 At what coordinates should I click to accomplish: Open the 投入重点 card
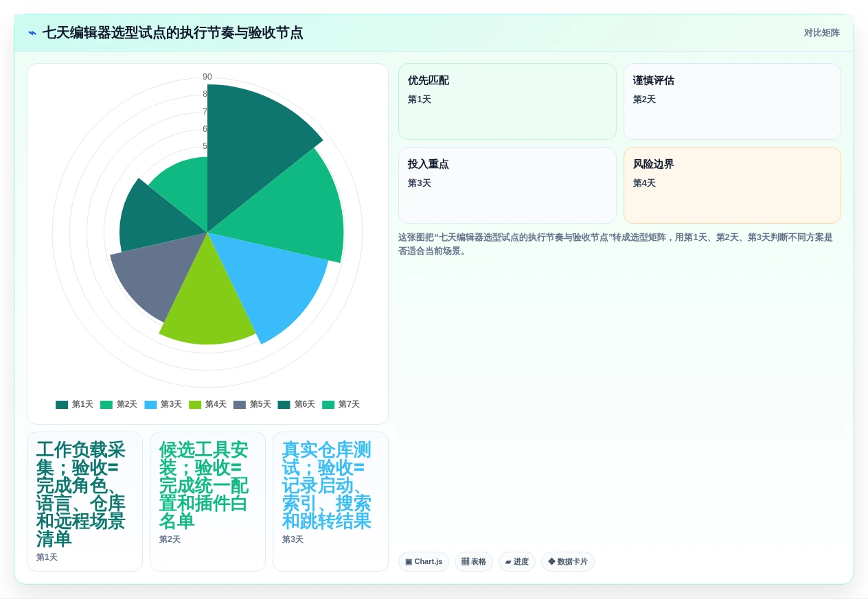point(507,185)
